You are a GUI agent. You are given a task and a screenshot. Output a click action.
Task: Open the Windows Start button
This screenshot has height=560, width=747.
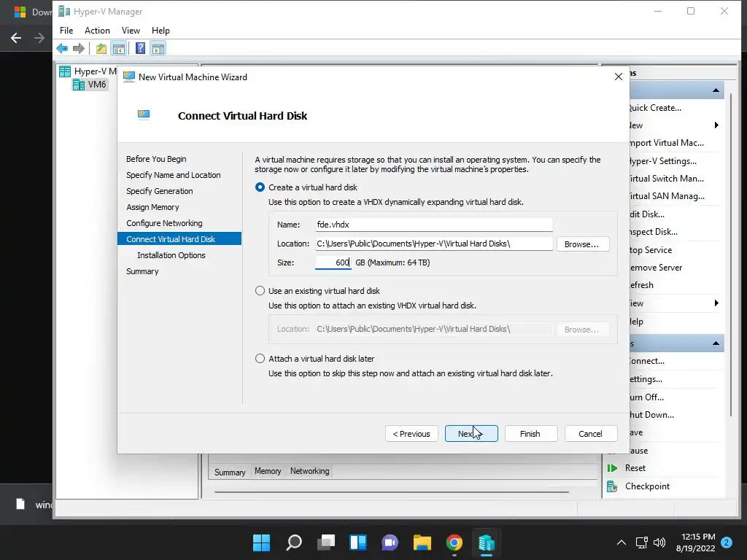[x=261, y=542]
